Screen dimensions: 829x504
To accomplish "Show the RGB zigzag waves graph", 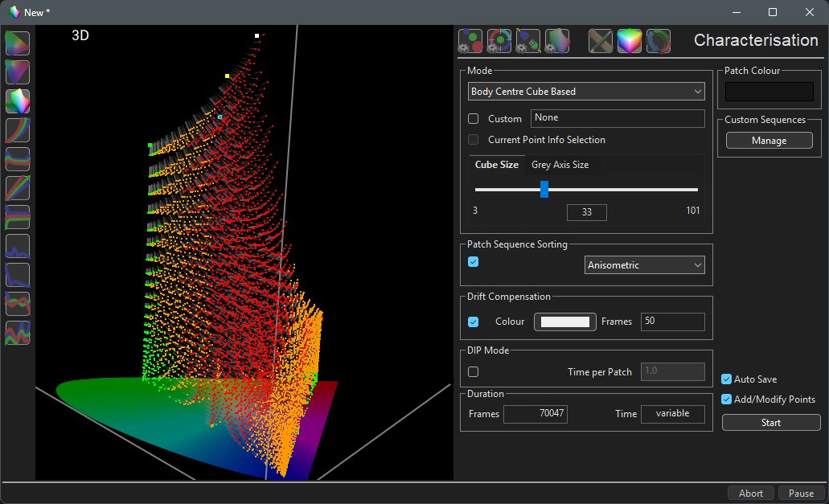I will [18, 333].
